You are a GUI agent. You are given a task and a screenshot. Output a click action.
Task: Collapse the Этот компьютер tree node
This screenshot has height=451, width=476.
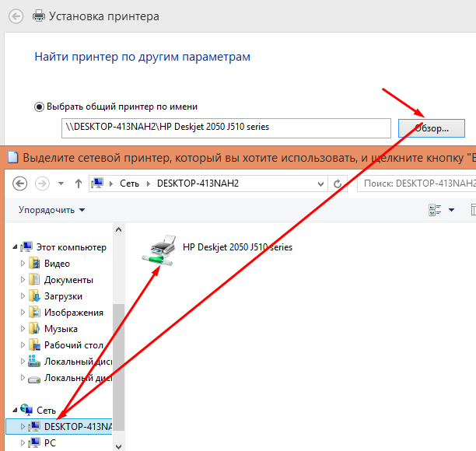pos(14,247)
